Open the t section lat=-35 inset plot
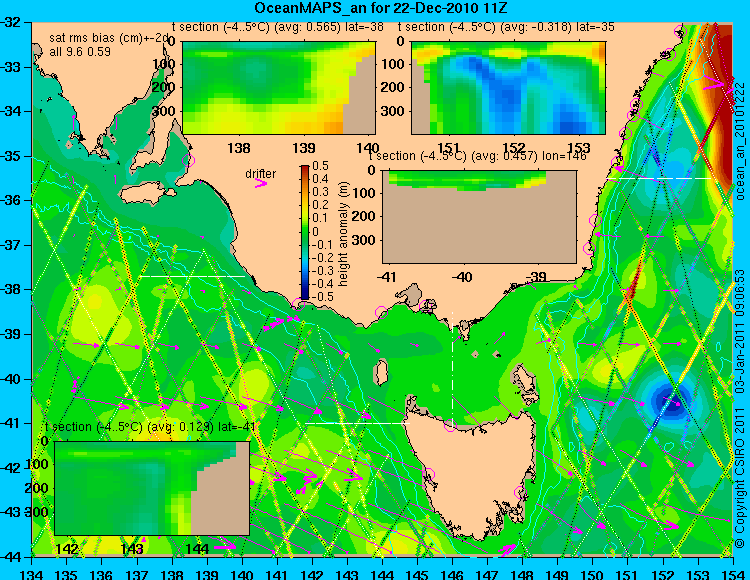Screen dimensions: 750x580 tap(508, 88)
